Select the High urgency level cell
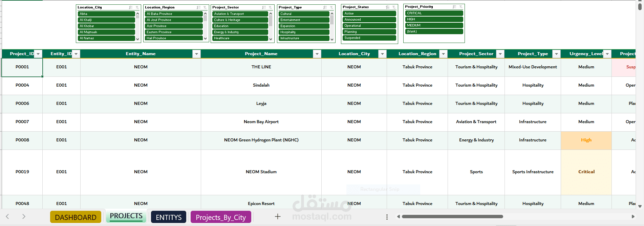644x226 pixels. point(586,140)
